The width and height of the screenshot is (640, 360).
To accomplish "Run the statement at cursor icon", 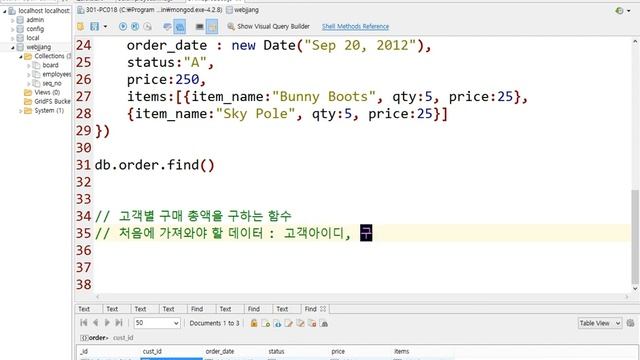I will (x=135, y=27).
